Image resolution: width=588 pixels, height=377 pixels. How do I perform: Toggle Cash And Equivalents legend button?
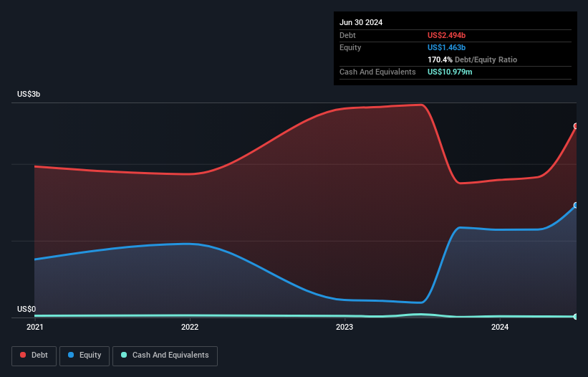[x=165, y=355]
